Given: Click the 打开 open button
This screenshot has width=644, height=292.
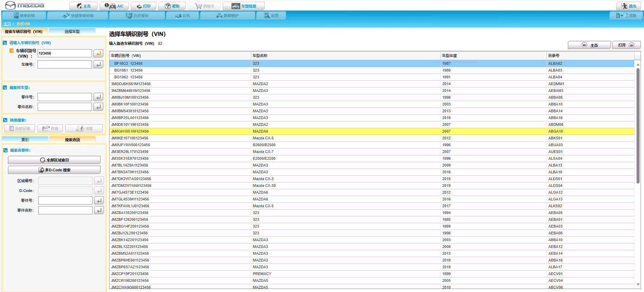Looking at the screenshot, I should click(x=626, y=45).
